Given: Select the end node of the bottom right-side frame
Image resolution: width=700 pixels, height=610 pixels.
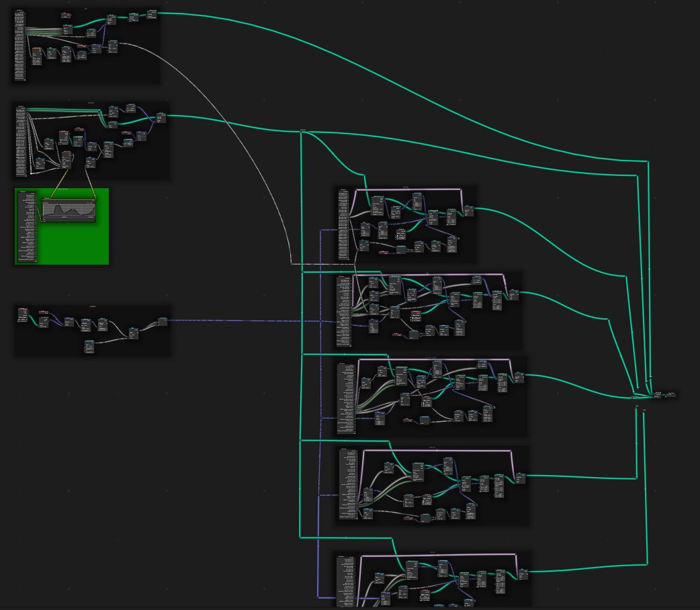Looking at the screenshot, I should pos(523,574).
